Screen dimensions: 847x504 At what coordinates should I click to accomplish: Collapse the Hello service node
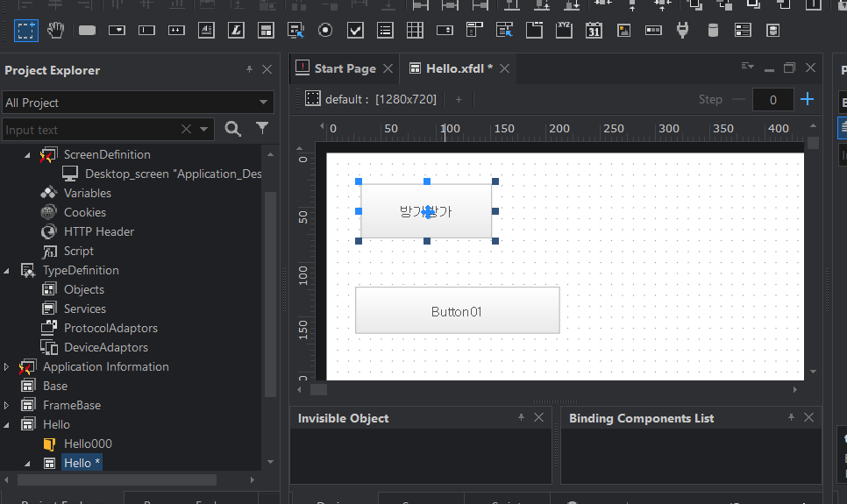(x=6, y=425)
